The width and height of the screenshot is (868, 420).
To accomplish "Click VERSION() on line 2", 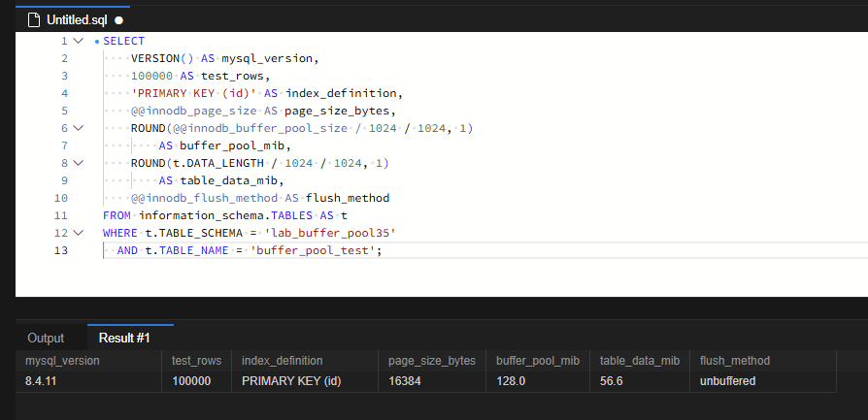I will click(x=162, y=58).
